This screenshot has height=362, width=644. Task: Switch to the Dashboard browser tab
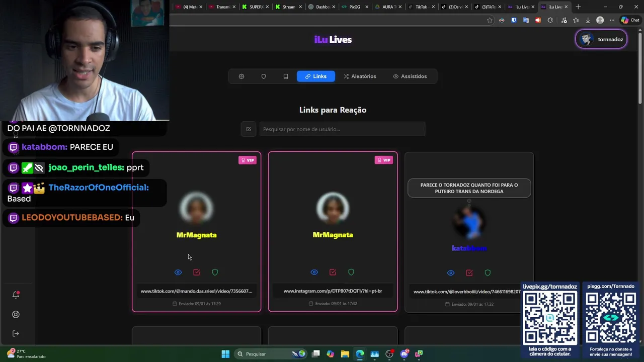tap(321, 7)
